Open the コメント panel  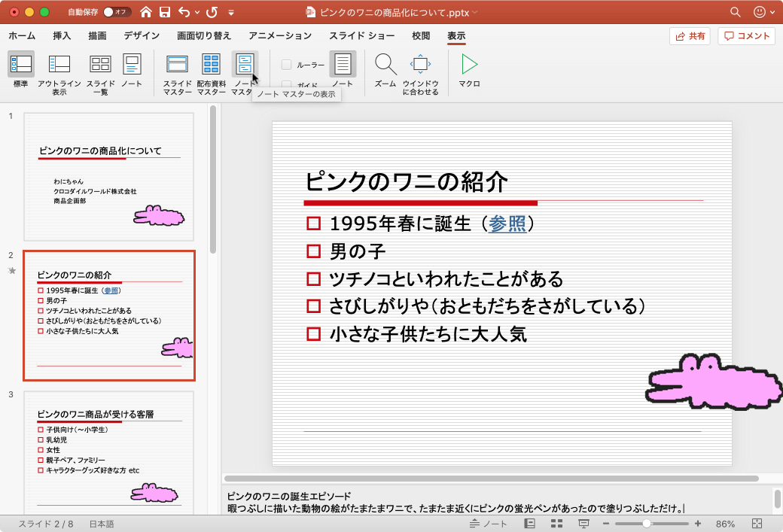click(746, 35)
